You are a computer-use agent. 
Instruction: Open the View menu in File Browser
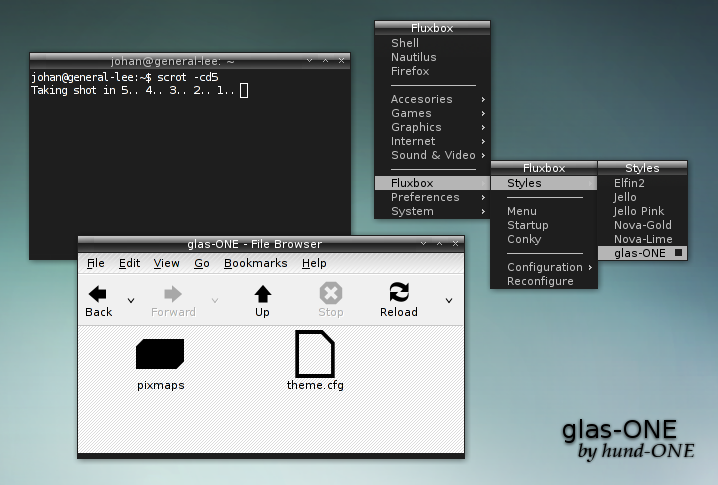(x=166, y=263)
